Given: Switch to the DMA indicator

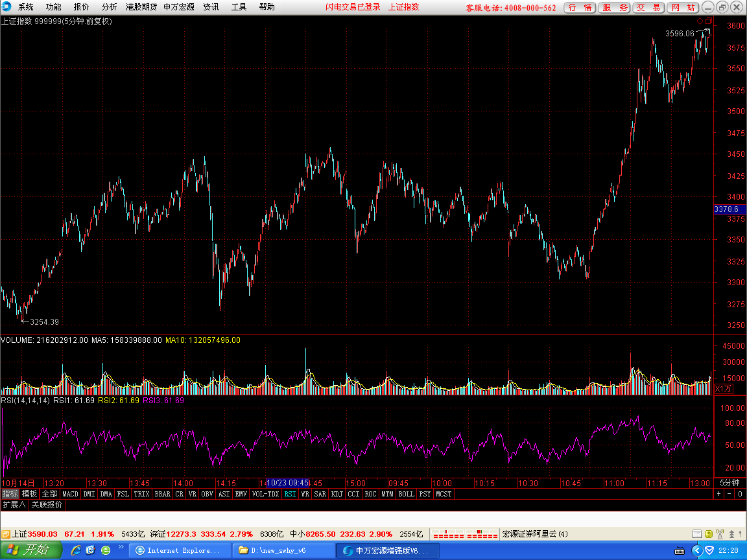Looking at the screenshot, I should (106, 494).
